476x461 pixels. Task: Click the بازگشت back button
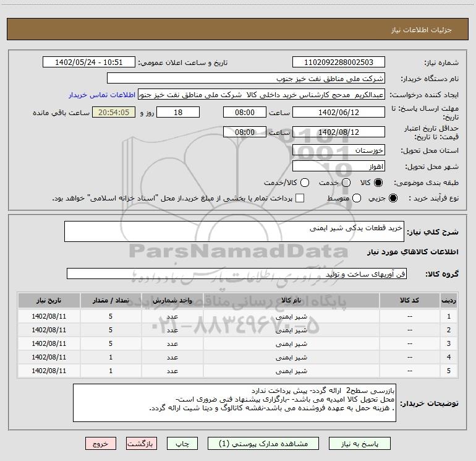point(142,444)
